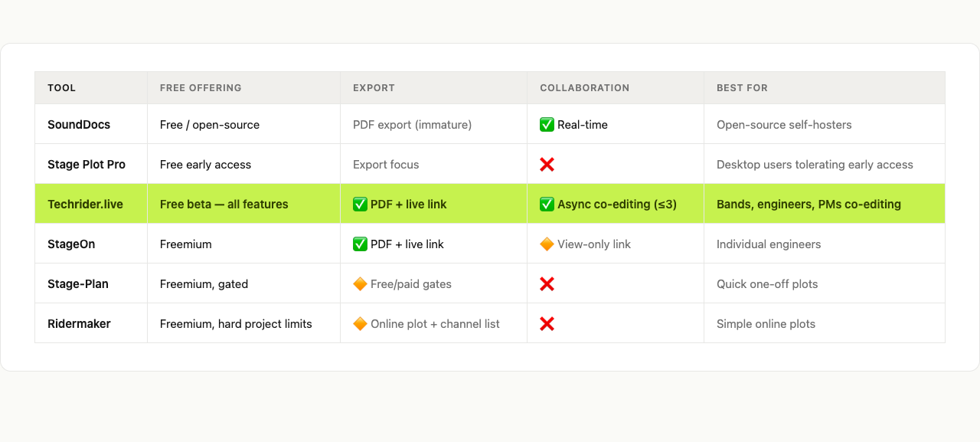Click the 'Free/paid gates' text
980x442 pixels.
[411, 284]
